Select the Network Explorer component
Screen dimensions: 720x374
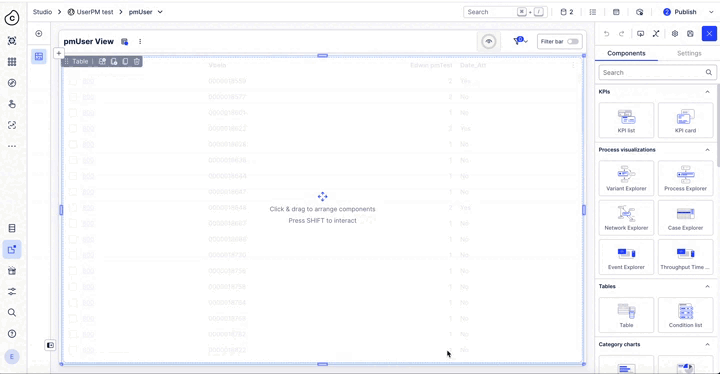click(x=626, y=218)
